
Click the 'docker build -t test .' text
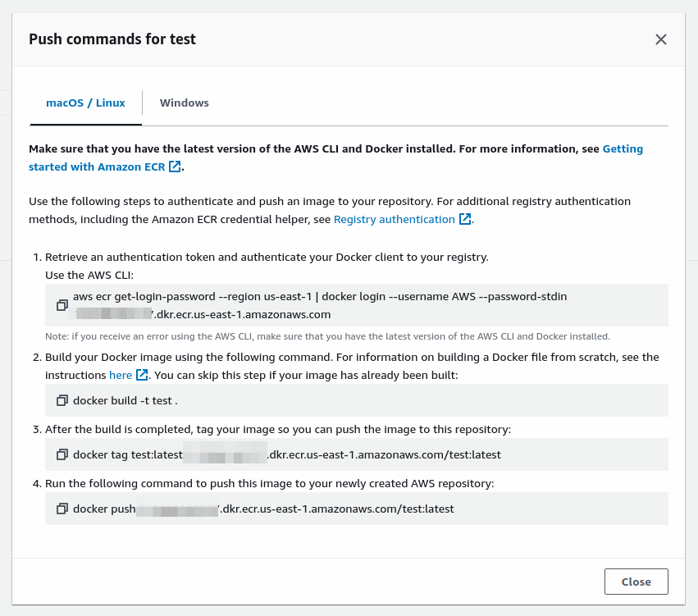pos(125,400)
